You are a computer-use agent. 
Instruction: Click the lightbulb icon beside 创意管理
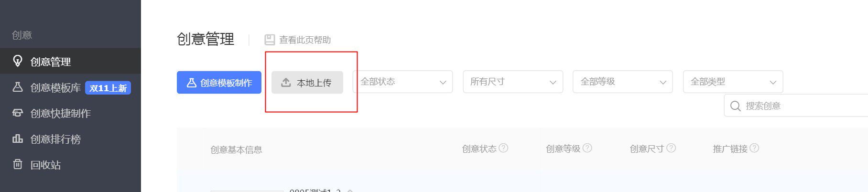[18, 61]
